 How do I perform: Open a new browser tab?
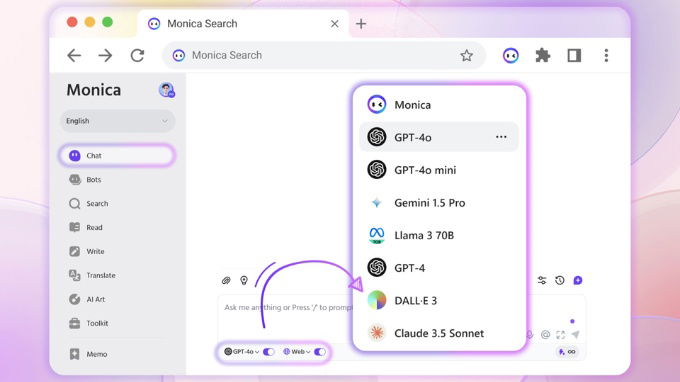pyautogui.click(x=361, y=23)
